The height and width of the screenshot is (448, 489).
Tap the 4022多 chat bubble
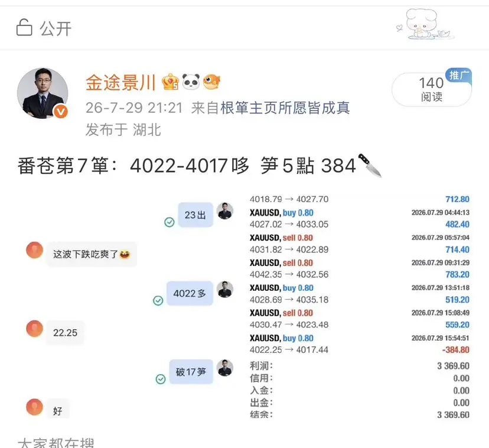click(190, 293)
